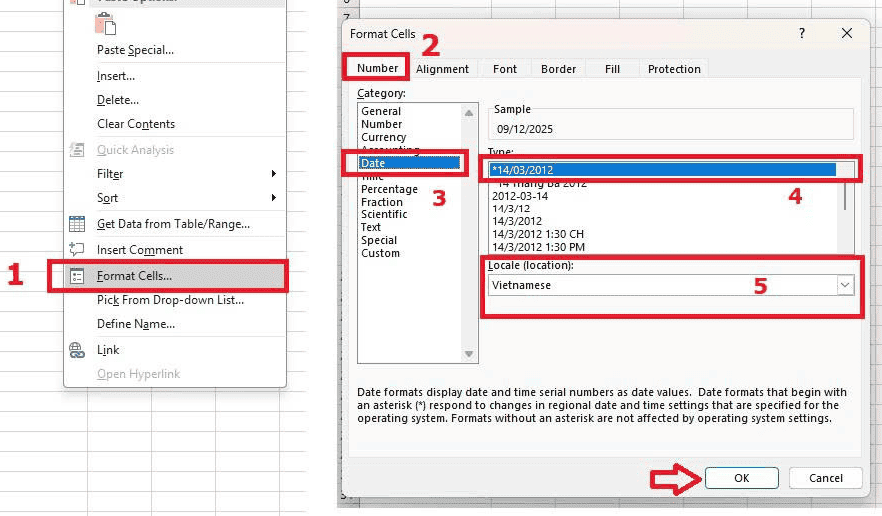Switch to the Number tab
This screenshot has width=882, height=516.
click(x=377, y=68)
